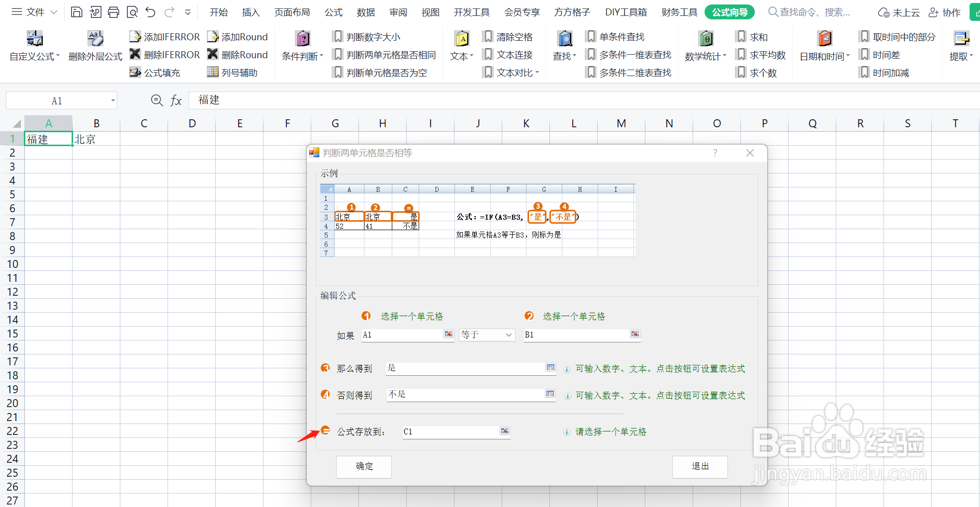Click range picker icon for B1 field
980x507 pixels.
click(635, 334)
